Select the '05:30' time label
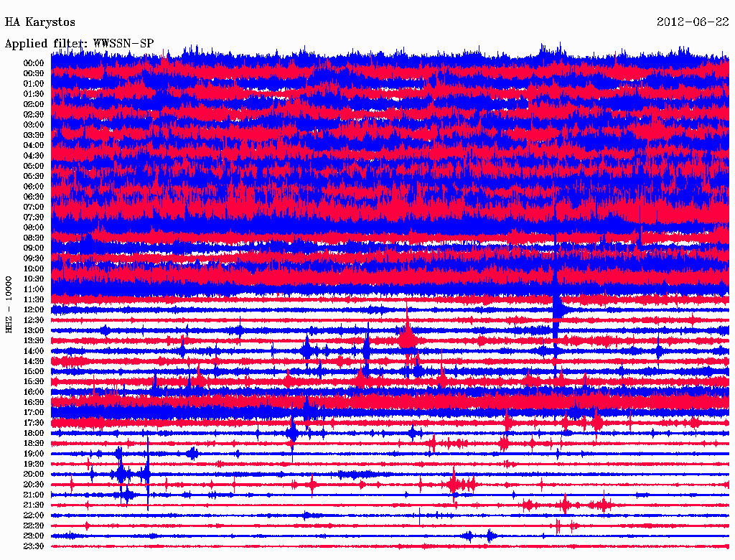The image size is (735, 560). (34, 177)
